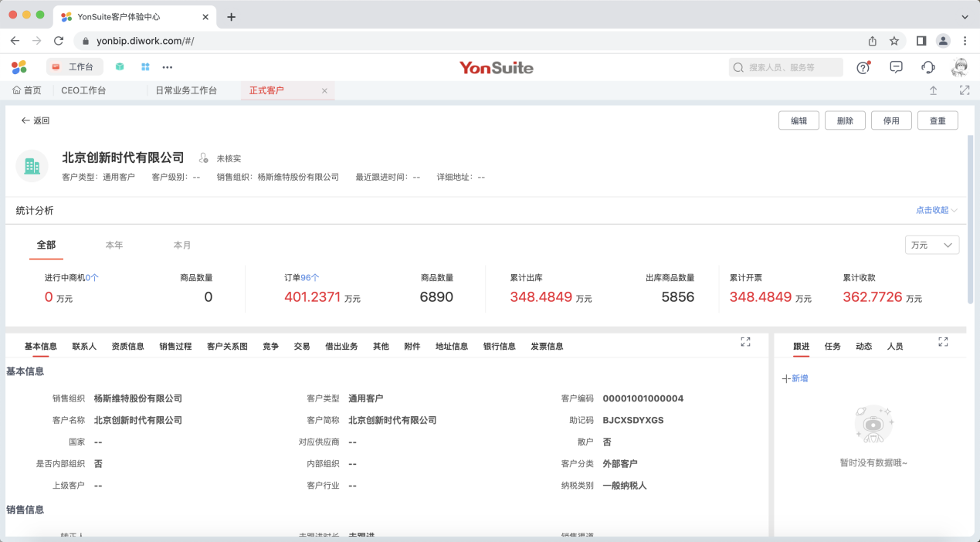Viewport: 980px width, 542px height.
Task: Open the 资质信息 tab
Action: click(x=127, y=347)
